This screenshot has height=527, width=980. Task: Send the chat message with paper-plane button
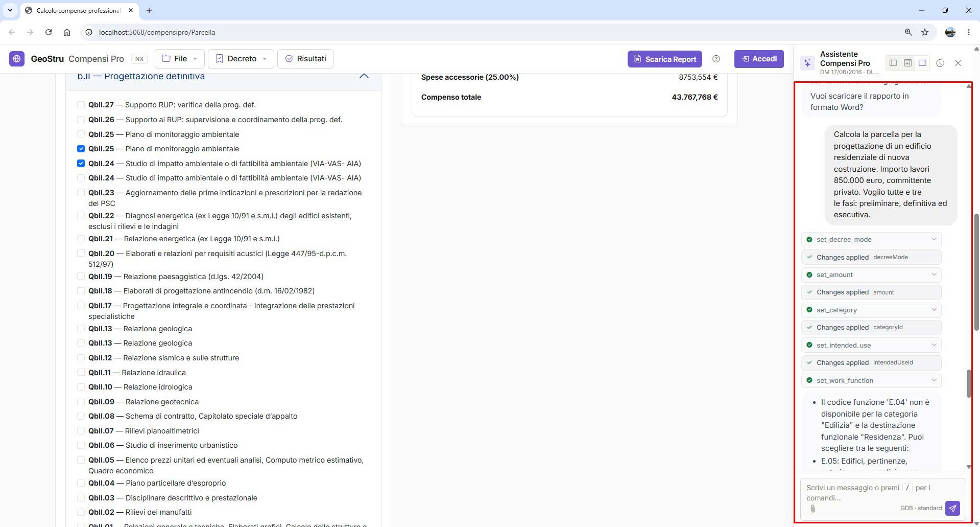(x=952, y=508)
